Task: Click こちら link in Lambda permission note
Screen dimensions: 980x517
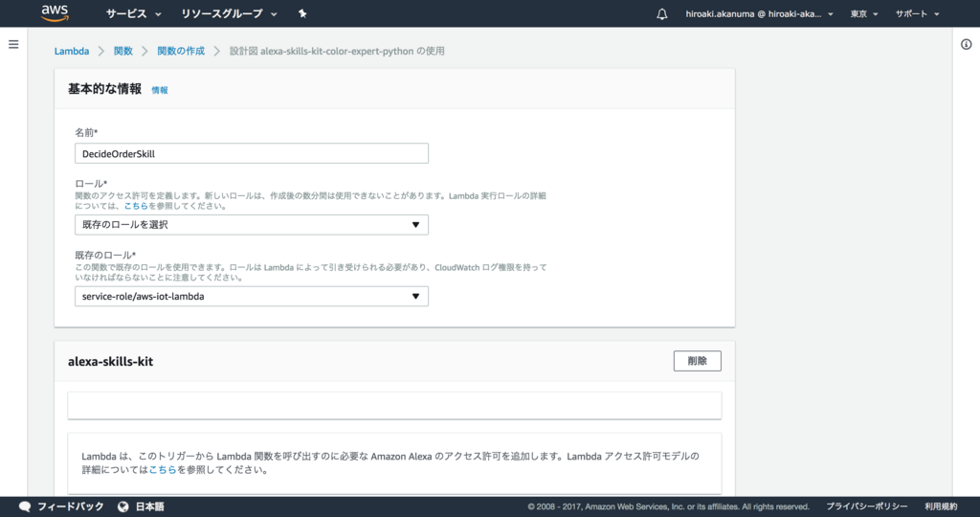Action: coord(163,469)
